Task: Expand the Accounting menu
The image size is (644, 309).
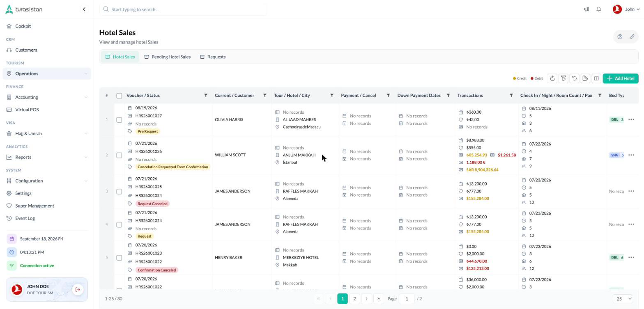Action: [x=47, y=97]
